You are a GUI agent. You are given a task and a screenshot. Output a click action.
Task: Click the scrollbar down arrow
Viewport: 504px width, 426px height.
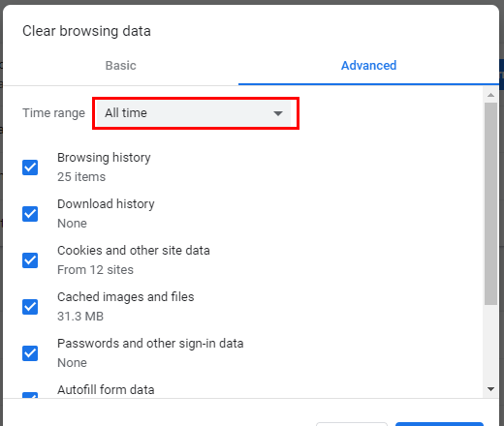tap(490, 389)
